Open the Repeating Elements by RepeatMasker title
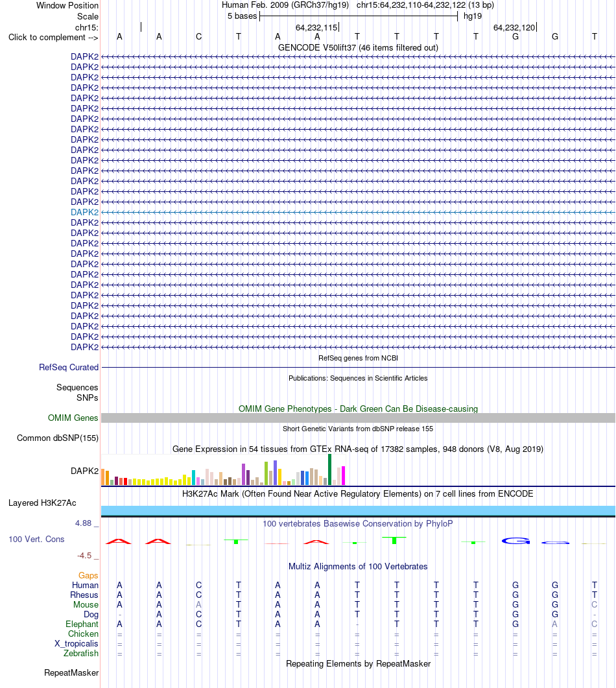This screenshot has width=616, height=688. (x=358, y=663)
